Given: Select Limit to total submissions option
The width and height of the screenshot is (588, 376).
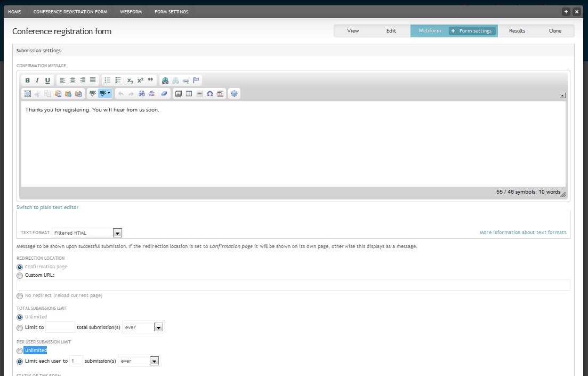Looking at the screenshot, I should [x=20, y=328].
